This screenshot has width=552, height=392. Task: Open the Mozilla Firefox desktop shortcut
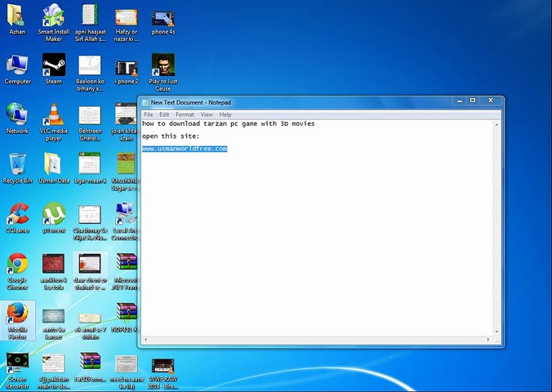click(x=17, y=314)
